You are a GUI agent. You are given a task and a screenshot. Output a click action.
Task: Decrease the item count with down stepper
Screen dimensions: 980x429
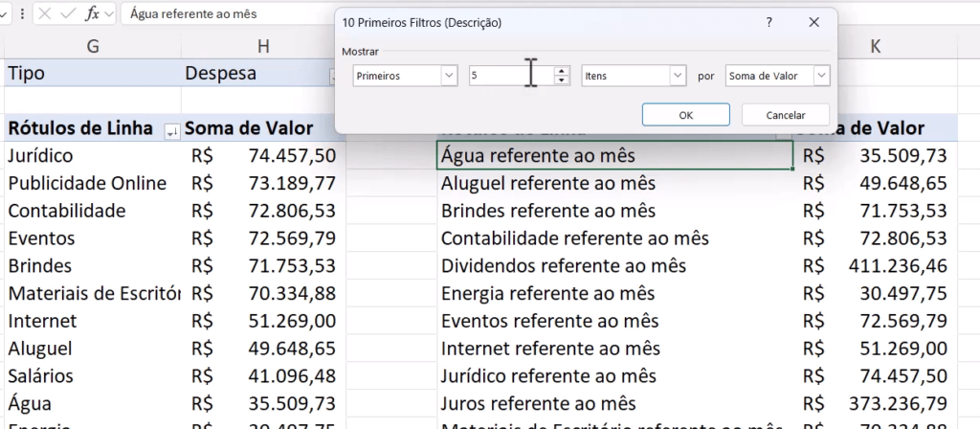click(562, 80)
